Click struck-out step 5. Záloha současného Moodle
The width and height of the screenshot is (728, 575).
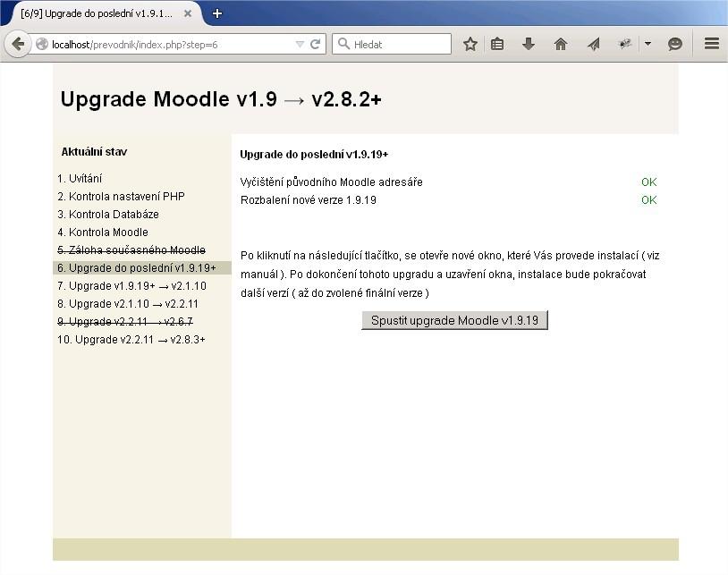131,250
